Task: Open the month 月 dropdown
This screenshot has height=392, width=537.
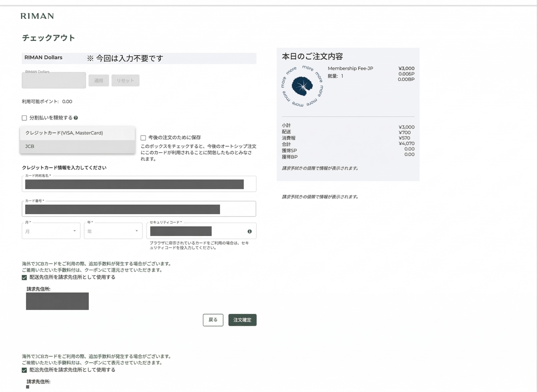Action: (x=51, y=231)
